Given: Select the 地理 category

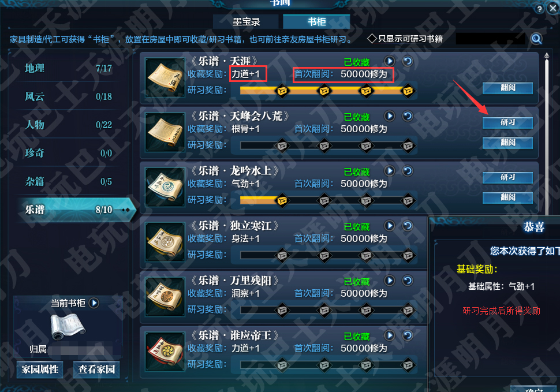Looking at the screenshot, I should (69, 68).
